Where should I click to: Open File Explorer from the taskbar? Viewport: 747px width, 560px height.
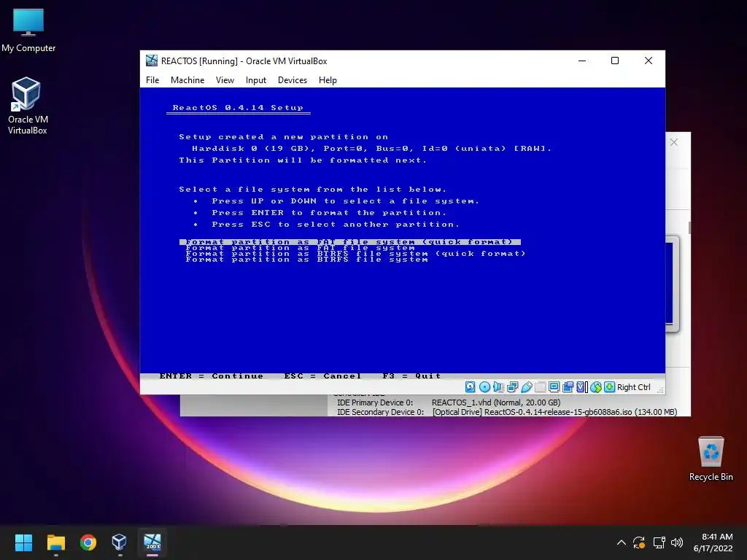(55, 542)
